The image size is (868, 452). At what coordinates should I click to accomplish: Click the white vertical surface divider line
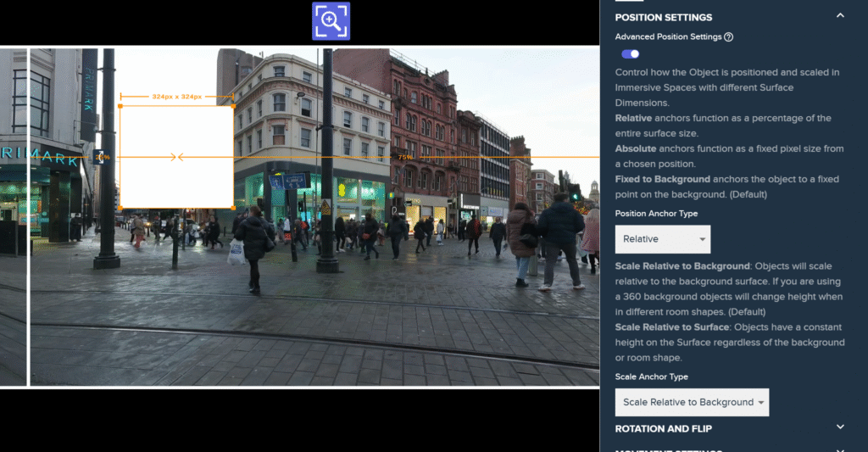pos(29,254)
